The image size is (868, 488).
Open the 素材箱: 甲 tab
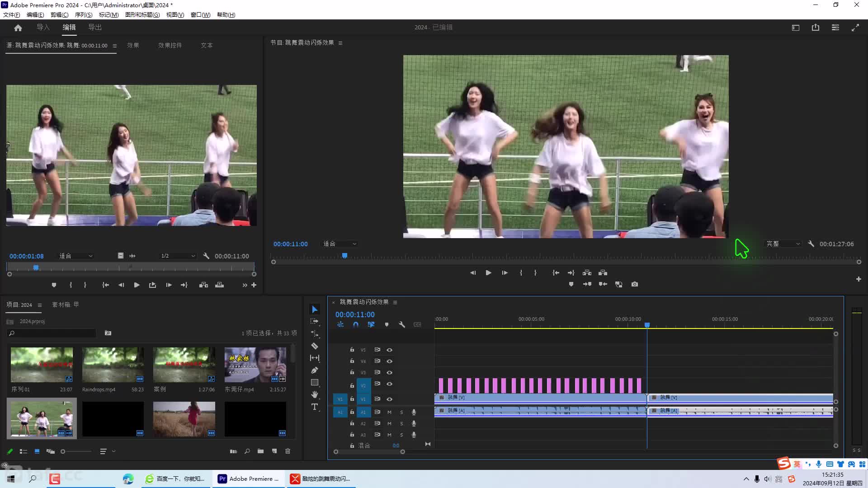pyautogui.click(x=66, y=305)
